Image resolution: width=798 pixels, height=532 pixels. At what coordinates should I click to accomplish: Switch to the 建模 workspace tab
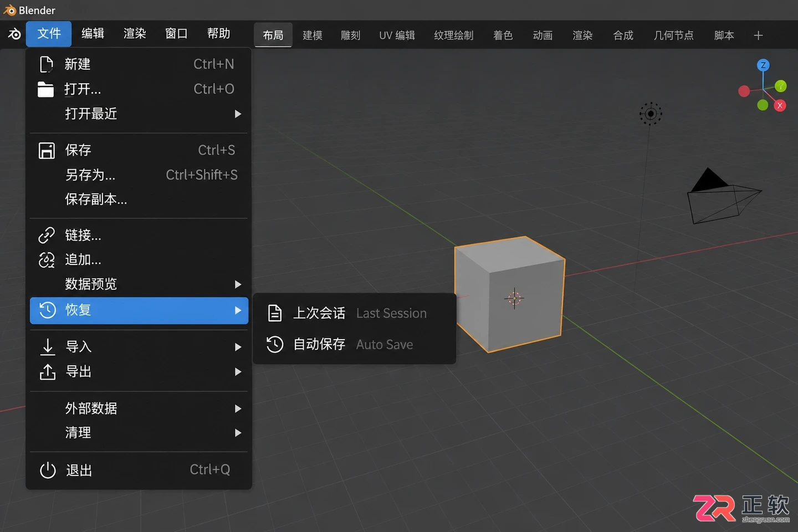click(x=313, y=35)
